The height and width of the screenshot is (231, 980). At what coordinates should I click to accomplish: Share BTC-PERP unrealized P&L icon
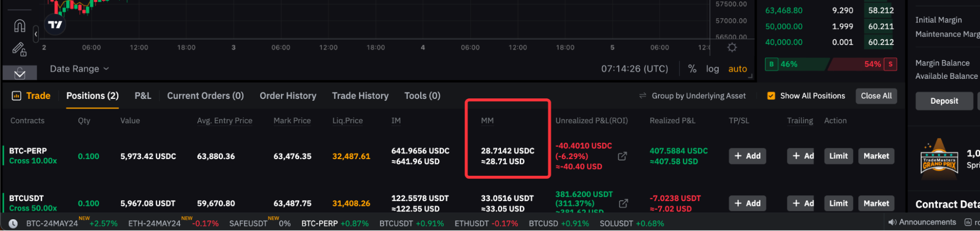pyautogui.click(x=623, y=156)
